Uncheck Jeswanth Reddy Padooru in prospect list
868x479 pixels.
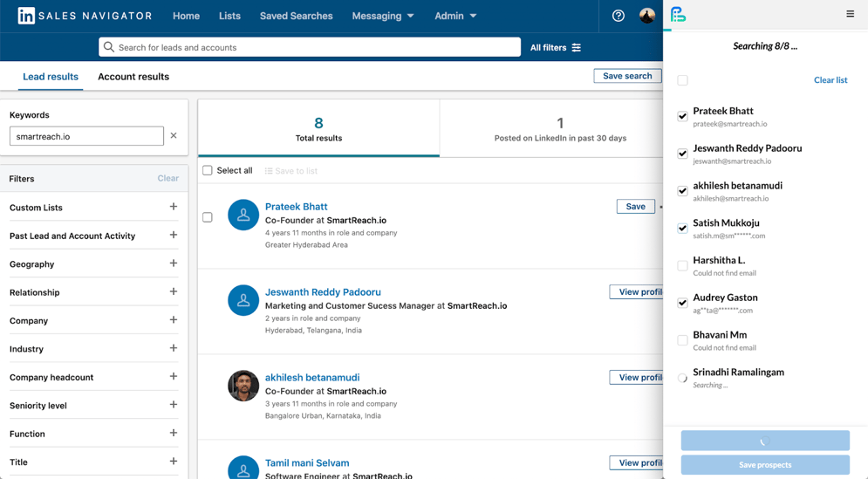coord(682,154)
